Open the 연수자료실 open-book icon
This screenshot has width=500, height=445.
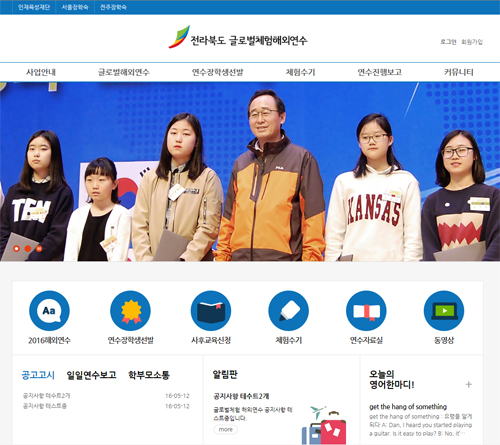pos(366,310)
